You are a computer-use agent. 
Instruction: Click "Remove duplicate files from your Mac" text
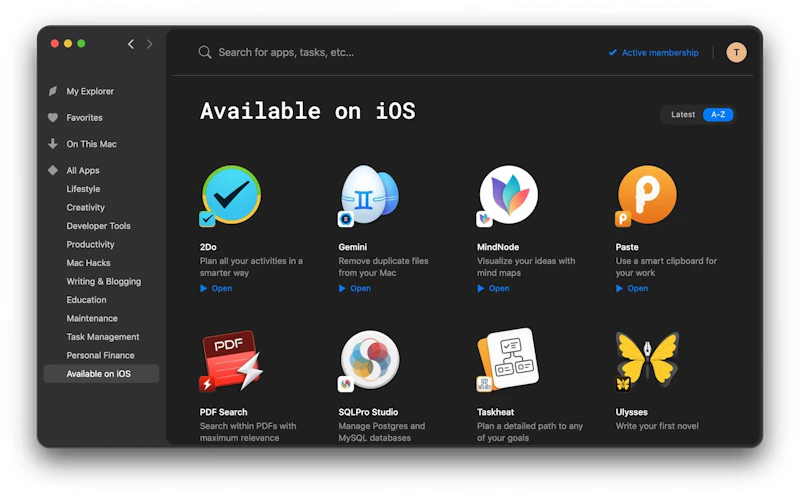384,267
